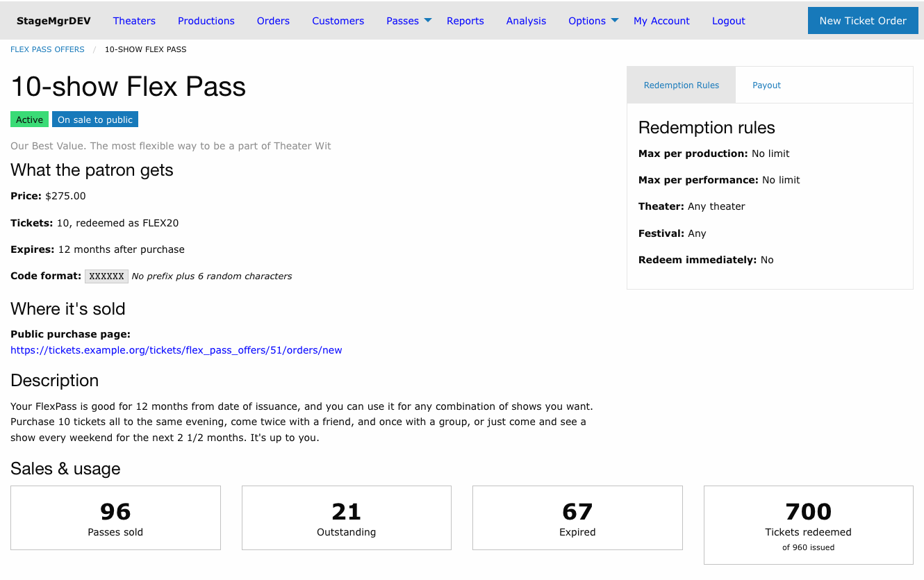Switch to the Payout tab

point(767,85)
